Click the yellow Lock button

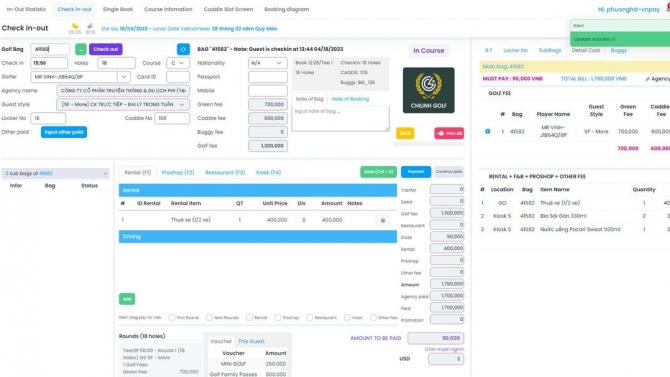click(x=405, y=133)
